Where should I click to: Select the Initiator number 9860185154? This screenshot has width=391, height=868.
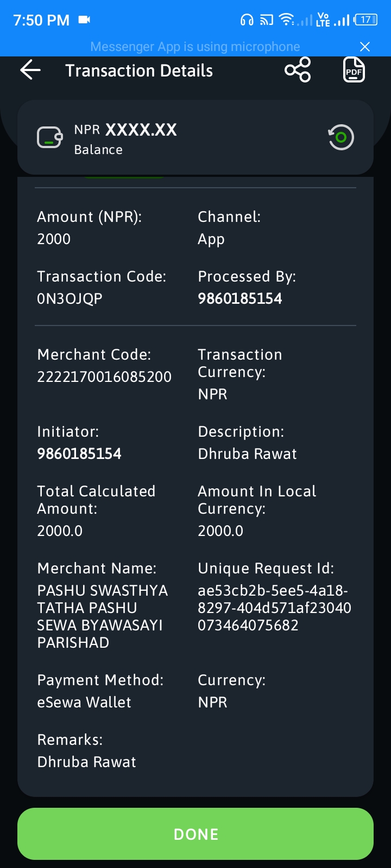pos(79,454)
